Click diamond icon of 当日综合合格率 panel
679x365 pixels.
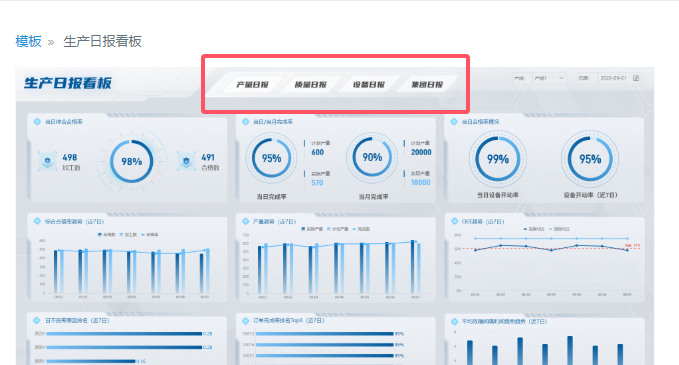tap(37, 122)
